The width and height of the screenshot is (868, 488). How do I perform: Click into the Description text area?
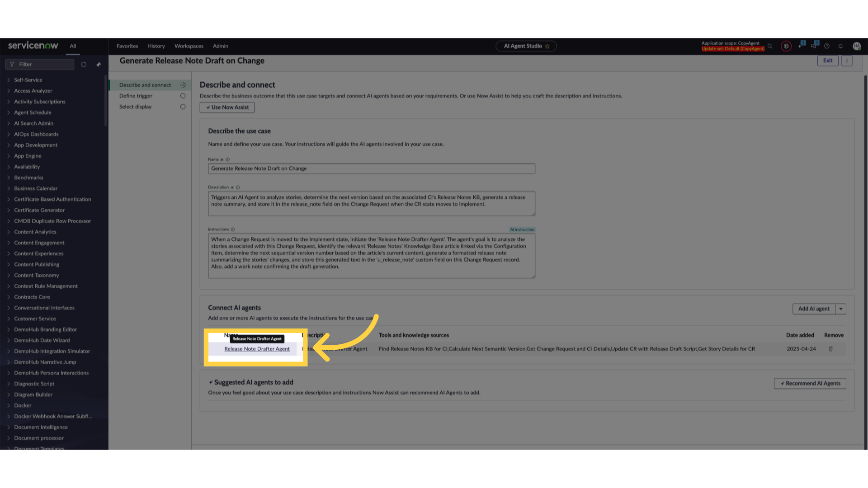pyautogui.click(x=372, y=203)
